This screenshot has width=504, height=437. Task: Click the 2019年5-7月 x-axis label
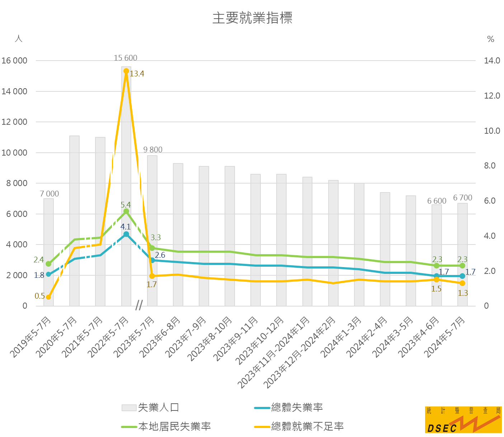coord(31,337)
